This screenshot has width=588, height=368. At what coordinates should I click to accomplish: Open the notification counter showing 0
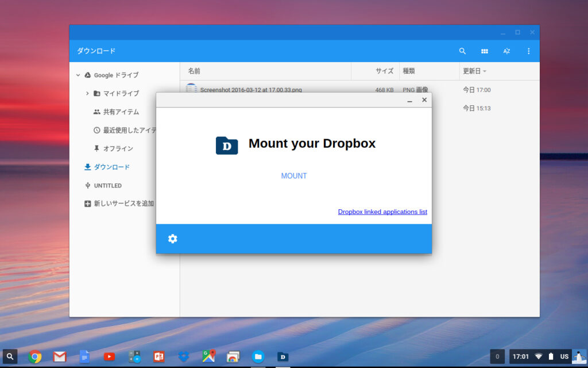[498, 356]
